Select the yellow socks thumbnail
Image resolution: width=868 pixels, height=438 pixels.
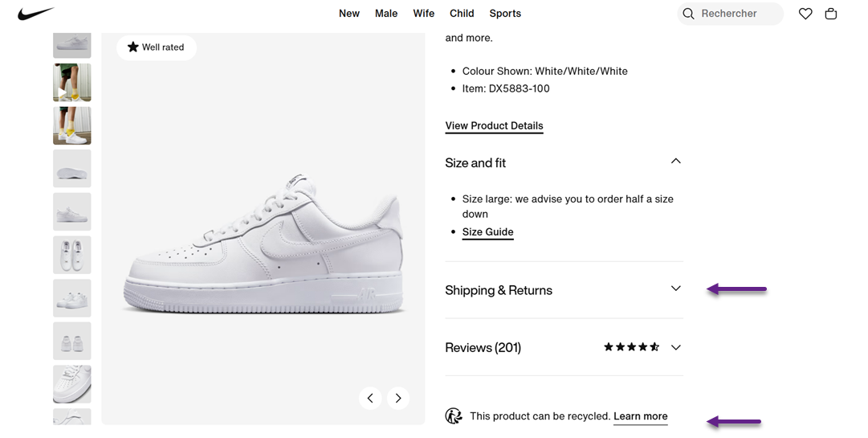pyautogui.click(x=72, y=126)
